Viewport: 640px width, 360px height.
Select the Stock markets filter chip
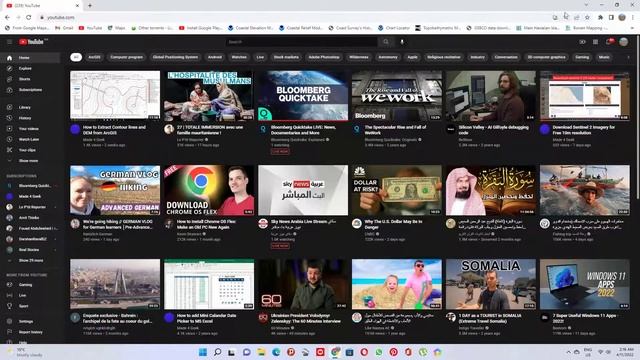286,57
